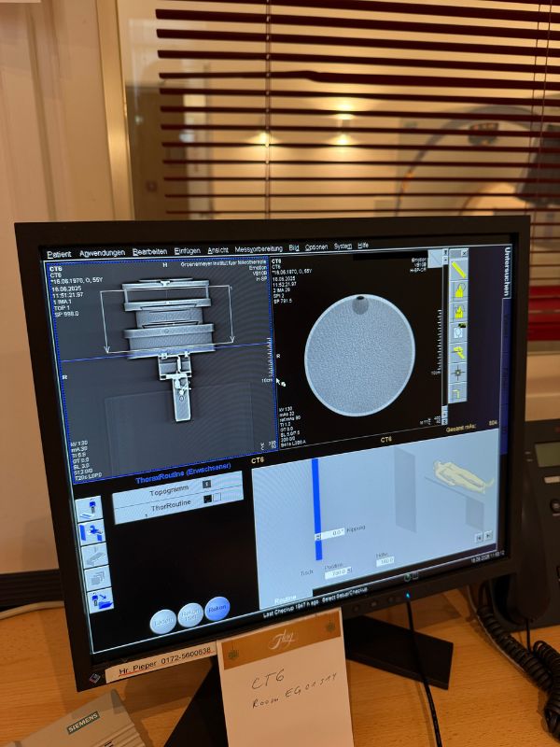Activate the white patient-image tool in floating toolbar
Screen dimensions: 560x747
[x=458, y=331]
